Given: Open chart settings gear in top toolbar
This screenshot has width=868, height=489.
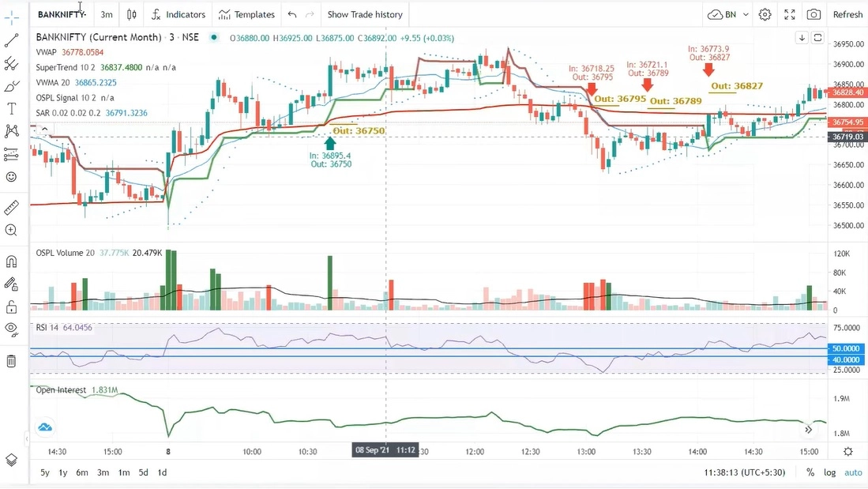Looking at the screenshot, I should [x=765, y=14].
